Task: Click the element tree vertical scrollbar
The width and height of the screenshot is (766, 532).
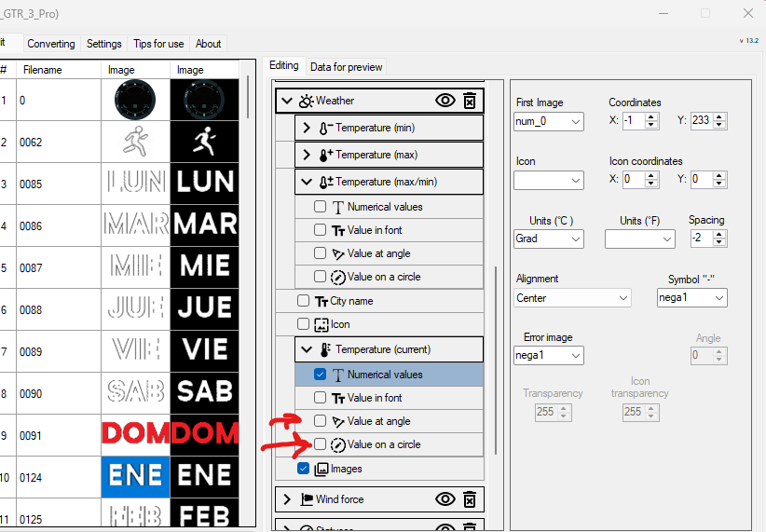Action: [x=496, y=360]
